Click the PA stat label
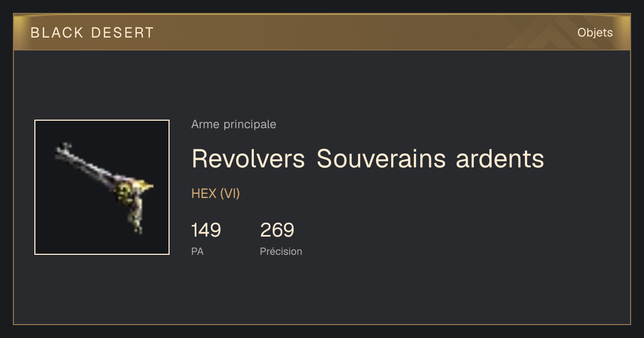The height and width of the screenshot is (338, 644). point(197,251)
